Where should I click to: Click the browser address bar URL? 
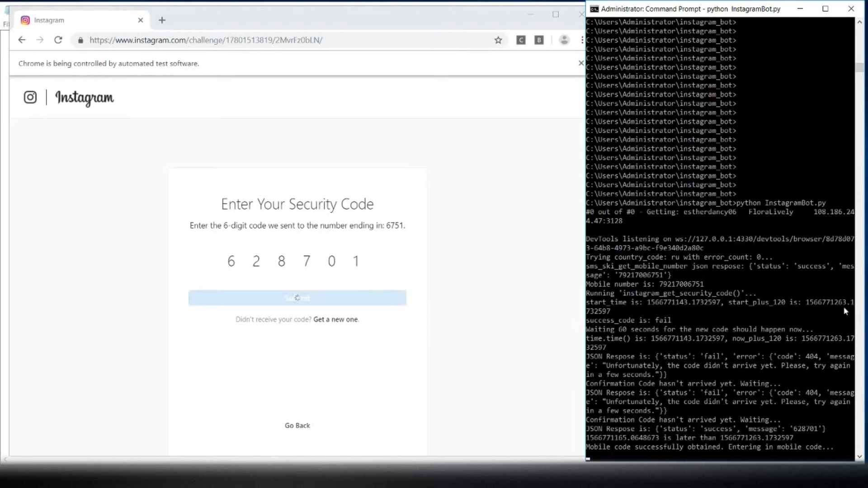point(206,40)
